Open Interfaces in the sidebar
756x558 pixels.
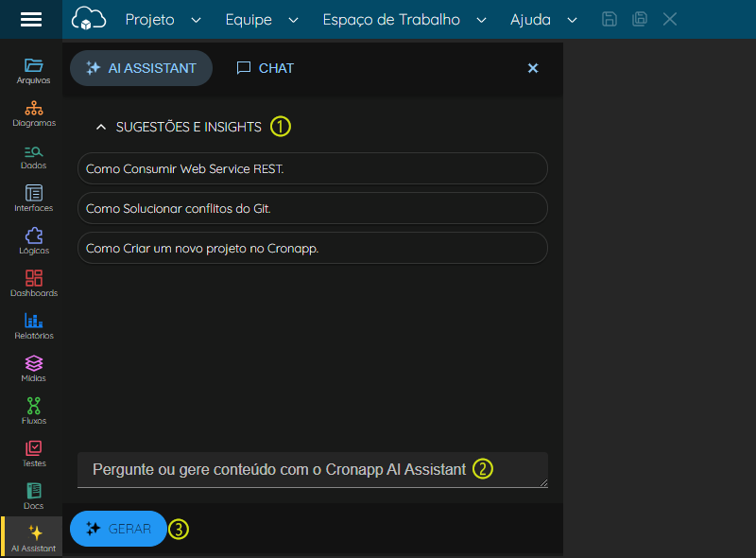(34, 199)
